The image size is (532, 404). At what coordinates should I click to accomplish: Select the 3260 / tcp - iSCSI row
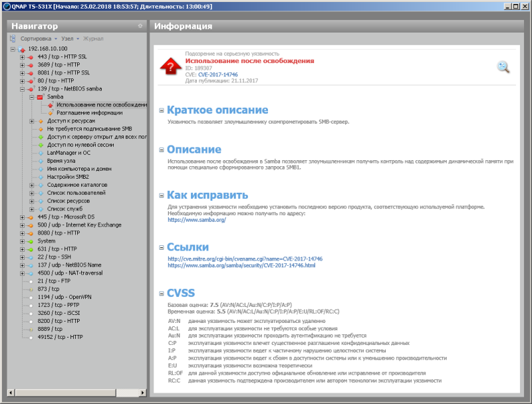click(59, 313)
